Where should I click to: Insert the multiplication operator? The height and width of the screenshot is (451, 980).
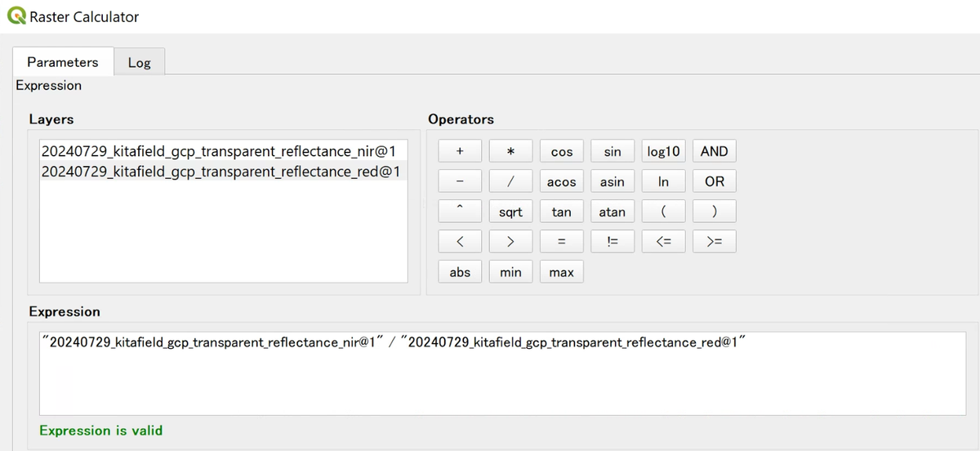(510, 151)
